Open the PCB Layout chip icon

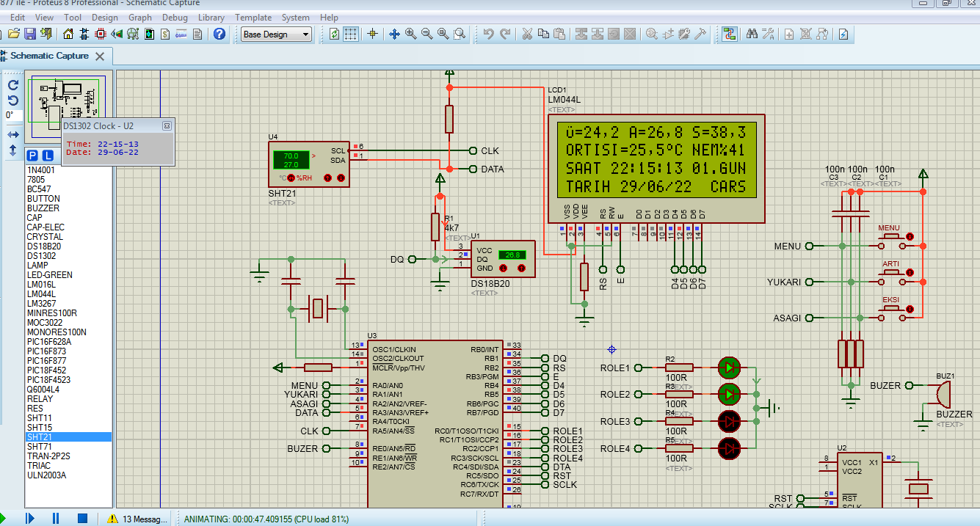point(101,34)
